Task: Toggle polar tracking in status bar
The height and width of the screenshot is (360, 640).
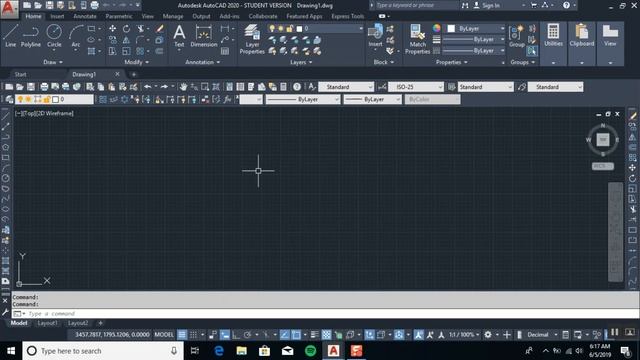Action: (247, 335)
